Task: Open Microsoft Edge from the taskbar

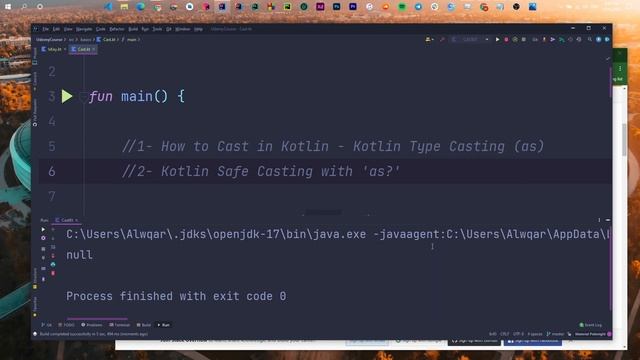Action: coord(140,7)
